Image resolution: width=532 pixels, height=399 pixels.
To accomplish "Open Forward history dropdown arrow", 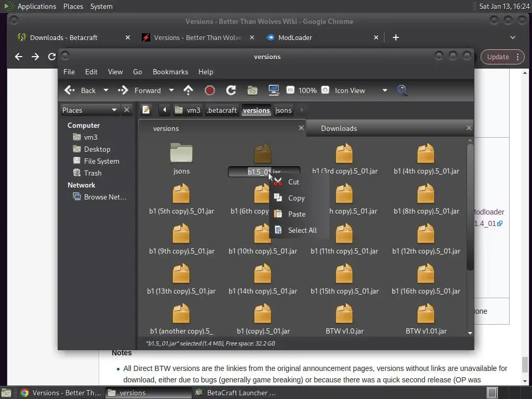I will [x=171, y=90].
